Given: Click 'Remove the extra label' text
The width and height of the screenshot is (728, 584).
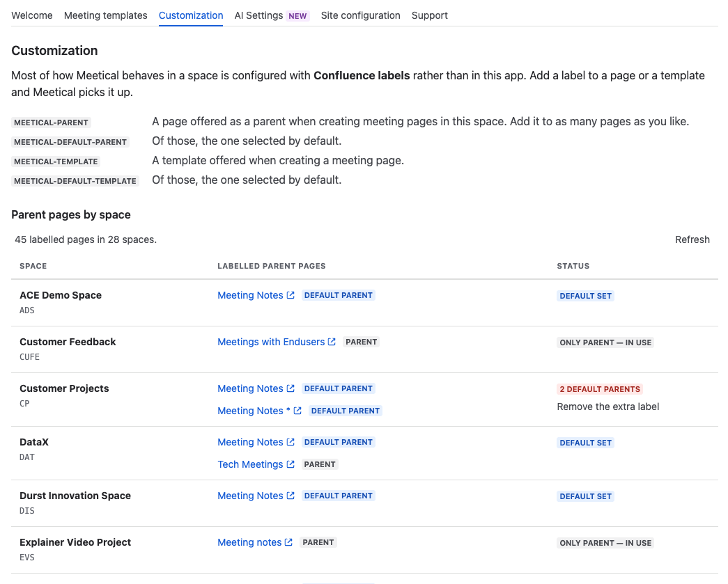Looking at the screenshot, I should point(607,407).
